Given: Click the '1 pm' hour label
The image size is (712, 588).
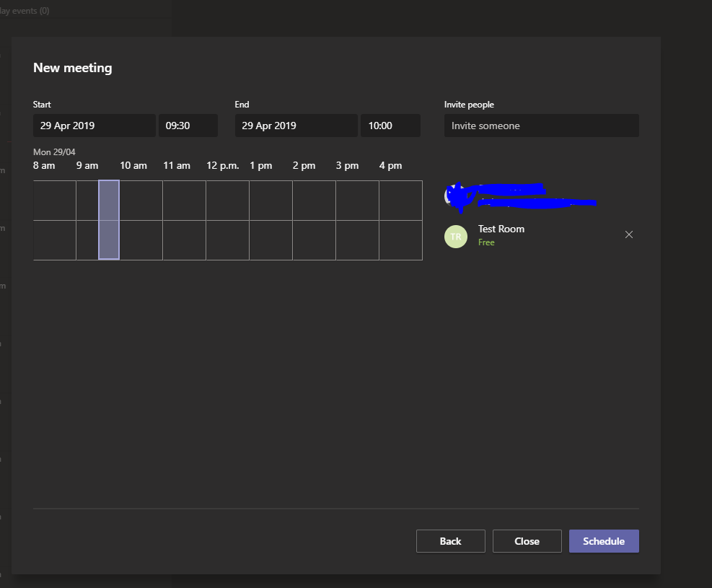Looking at the screenshot, I should point(261,166).
